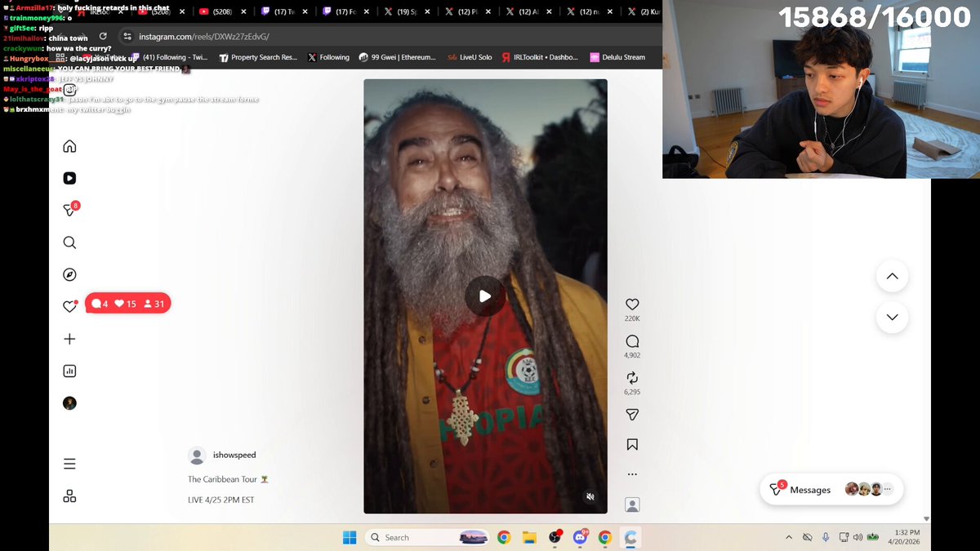Open Notifications heart in sidebar
The image size is (980, 551).
[x=69, y=306]
